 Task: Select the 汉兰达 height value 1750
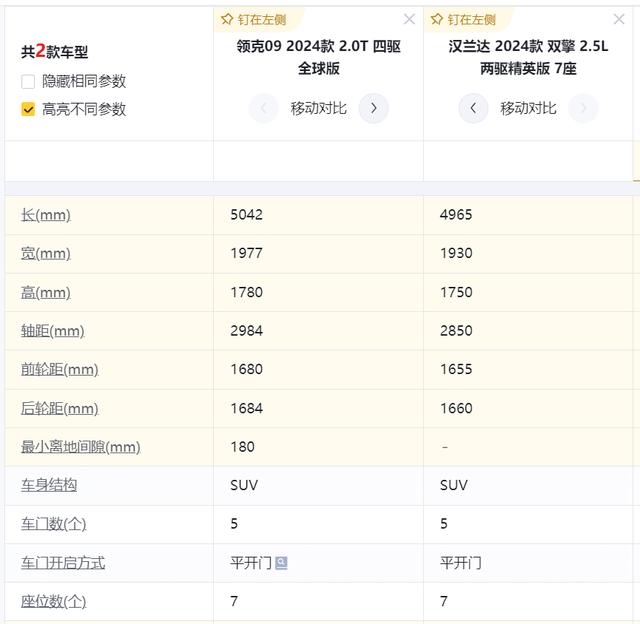(456, 292)
